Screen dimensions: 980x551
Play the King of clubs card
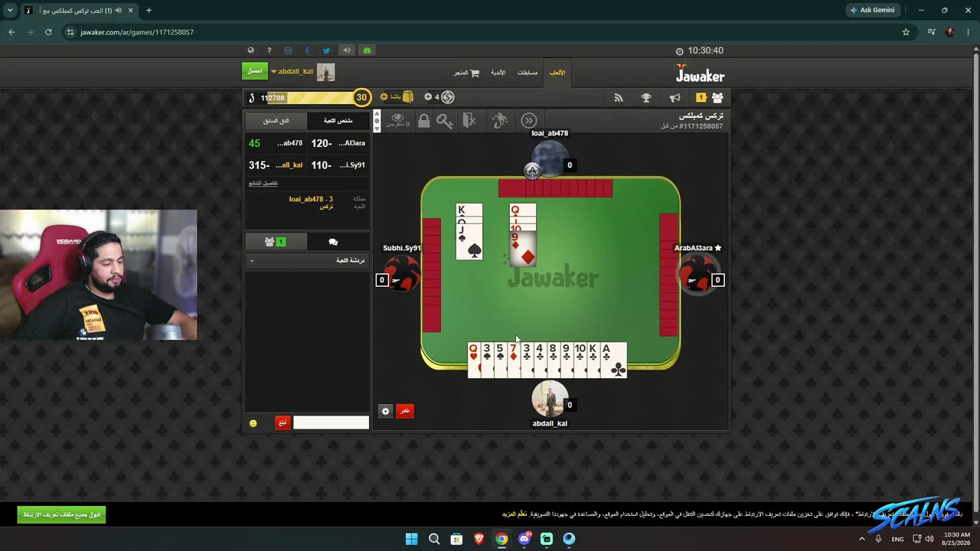(x=593, y=360)
